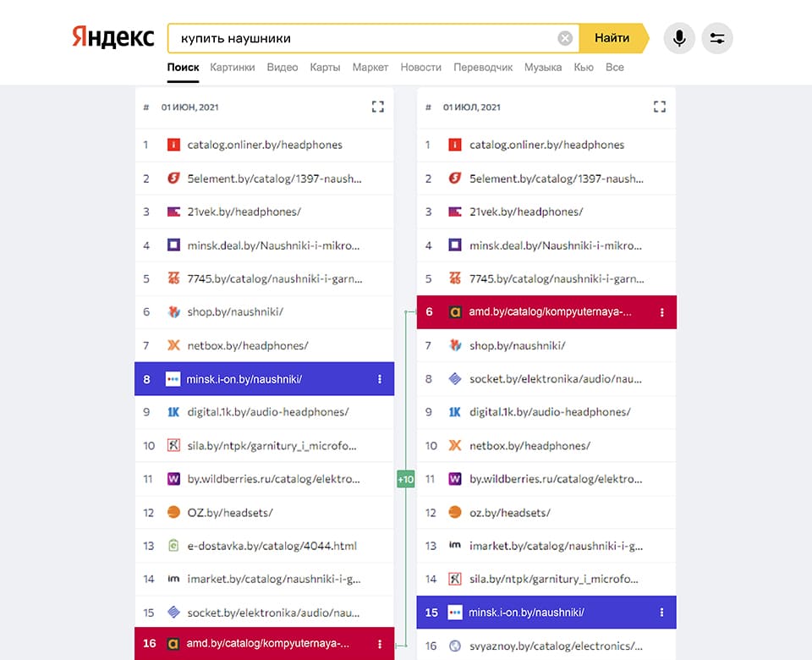This screenshot has height=660, width=812.
Task: Expand the 01 ИЮЛ, 2021 column fullscreen
Action: click(x=659, y=107)
